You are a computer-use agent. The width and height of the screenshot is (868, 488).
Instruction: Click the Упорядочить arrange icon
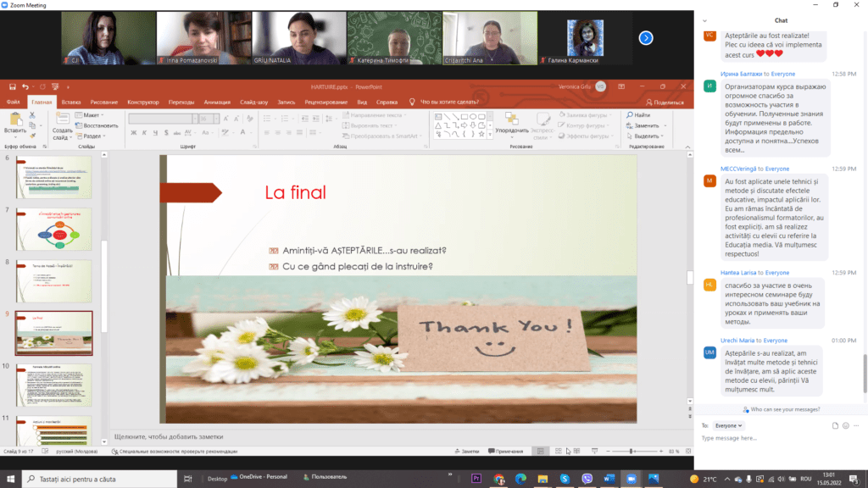[512, 119]
